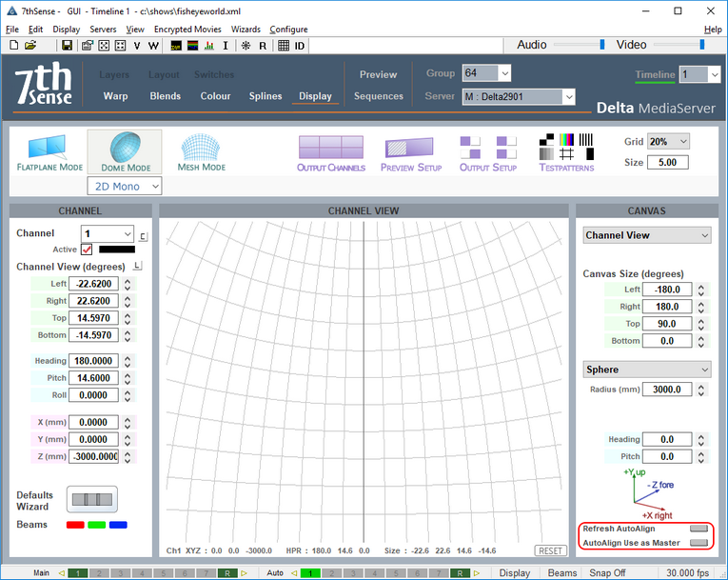
Task: Click the yellow-text black display toolbar icon
Action: (x=176, y=46)
